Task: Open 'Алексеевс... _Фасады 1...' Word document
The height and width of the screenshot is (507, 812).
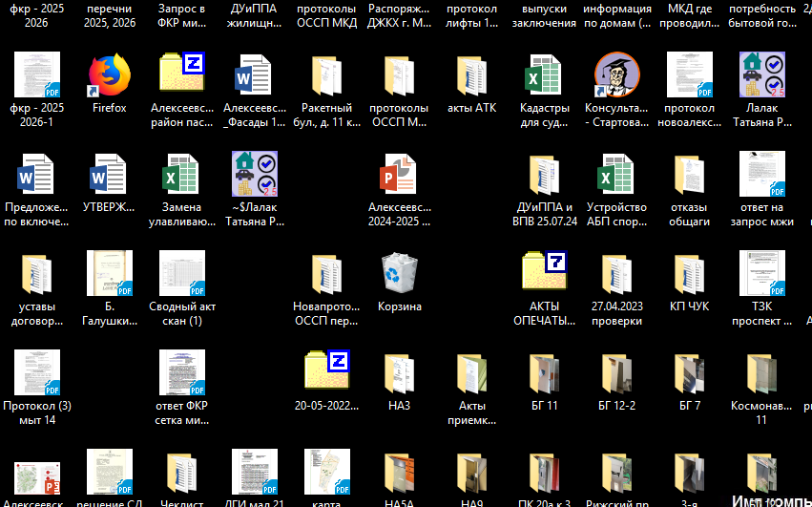Action: pyautogui.click(x=254, y=75)
